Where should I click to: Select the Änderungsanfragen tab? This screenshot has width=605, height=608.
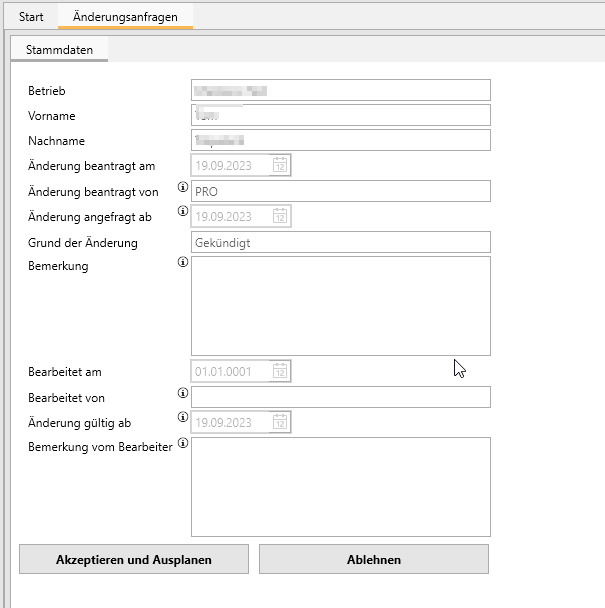point(125,17)
